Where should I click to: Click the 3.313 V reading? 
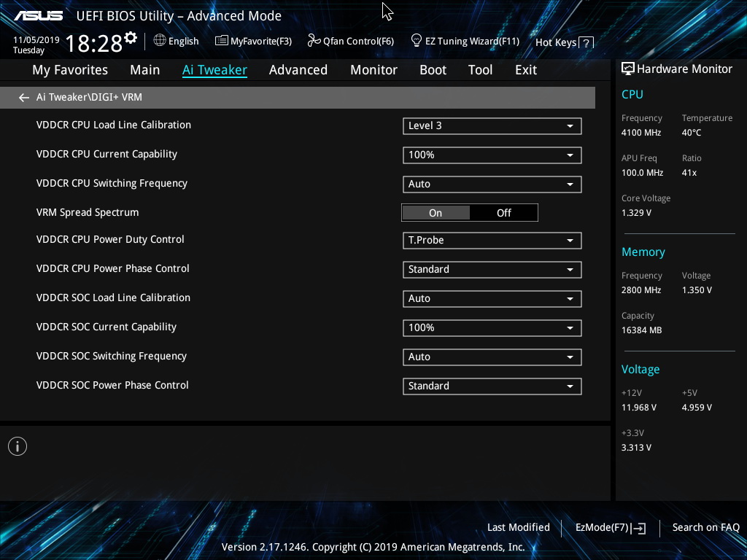pyautogui.click(x=636, y=448)
